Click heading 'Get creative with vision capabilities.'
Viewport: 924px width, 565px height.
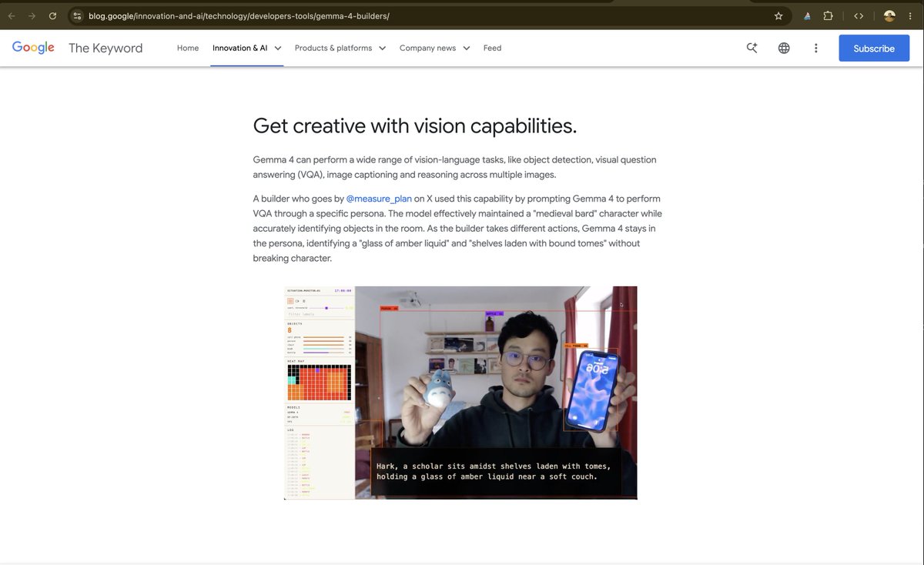(414, 125)
